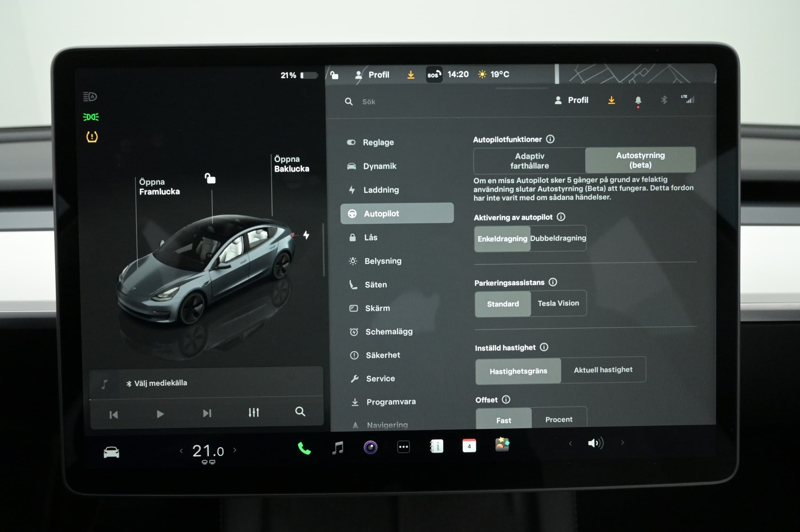Viewport: 800px width, 532px height.
Task: Open the three-dots app launcher
Action: pyautogui.click(x=403, y=447)
